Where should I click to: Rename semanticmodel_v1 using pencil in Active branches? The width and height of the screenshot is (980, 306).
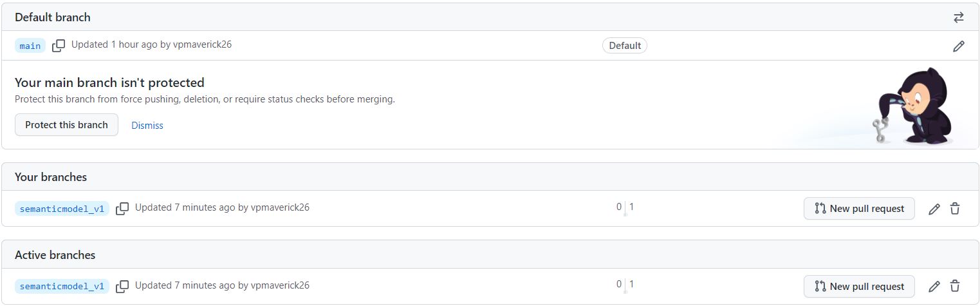(x=934, y=286)
